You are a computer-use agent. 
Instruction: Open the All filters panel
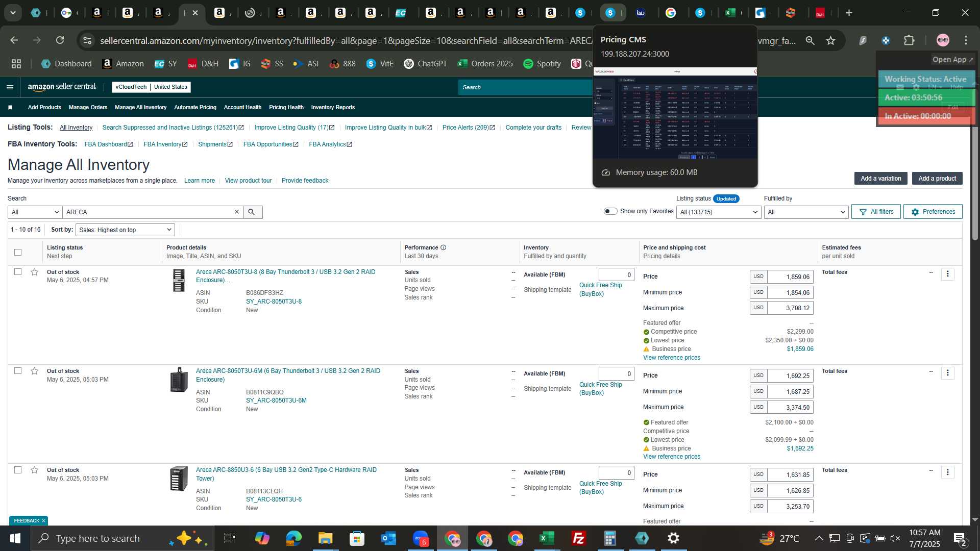[876, 212]
